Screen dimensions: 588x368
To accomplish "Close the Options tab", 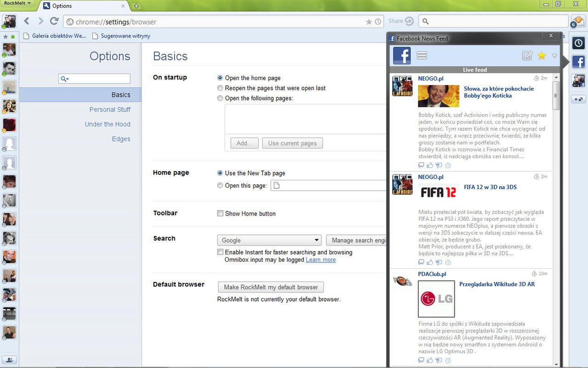I will click(x=123, y=6).
